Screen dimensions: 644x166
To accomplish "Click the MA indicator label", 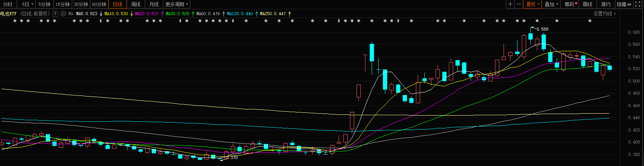I will pos(71,14).
